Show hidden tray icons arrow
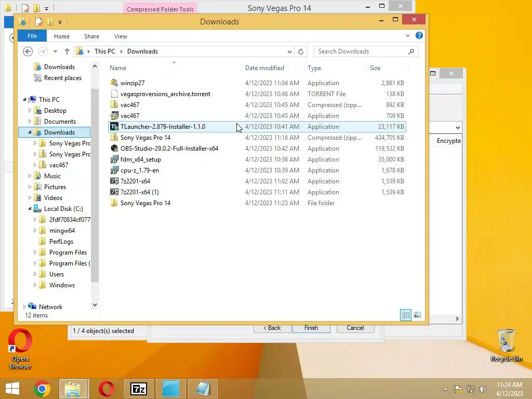Viewport: 532px width, 399px height. point(445,389)
